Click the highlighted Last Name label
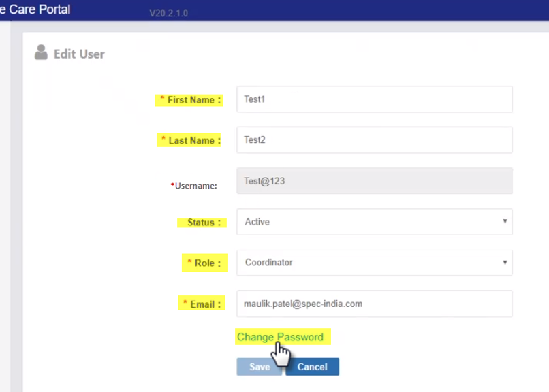The width and height of the screenshot is (549, 392). click(190, 141)
